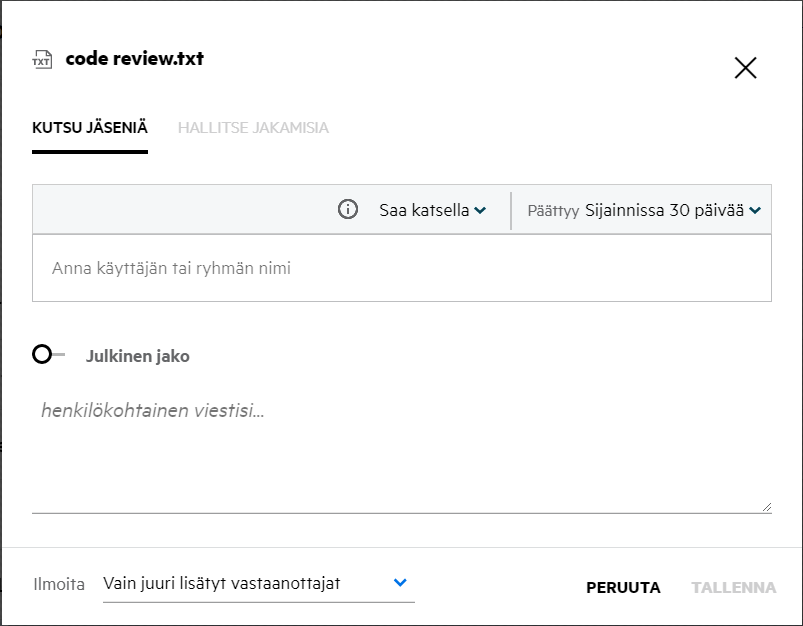
Task: Enable the Julkinen jako switch
Action: click(x=48, y=355)
